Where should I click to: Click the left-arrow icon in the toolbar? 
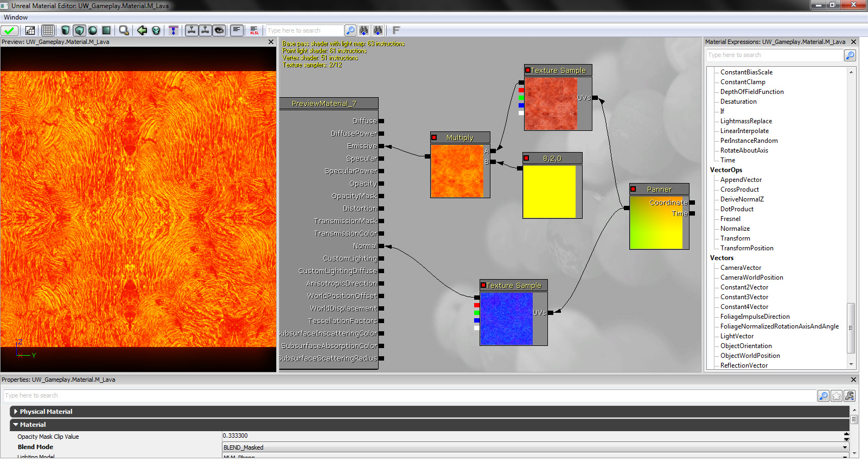(142, 30)
